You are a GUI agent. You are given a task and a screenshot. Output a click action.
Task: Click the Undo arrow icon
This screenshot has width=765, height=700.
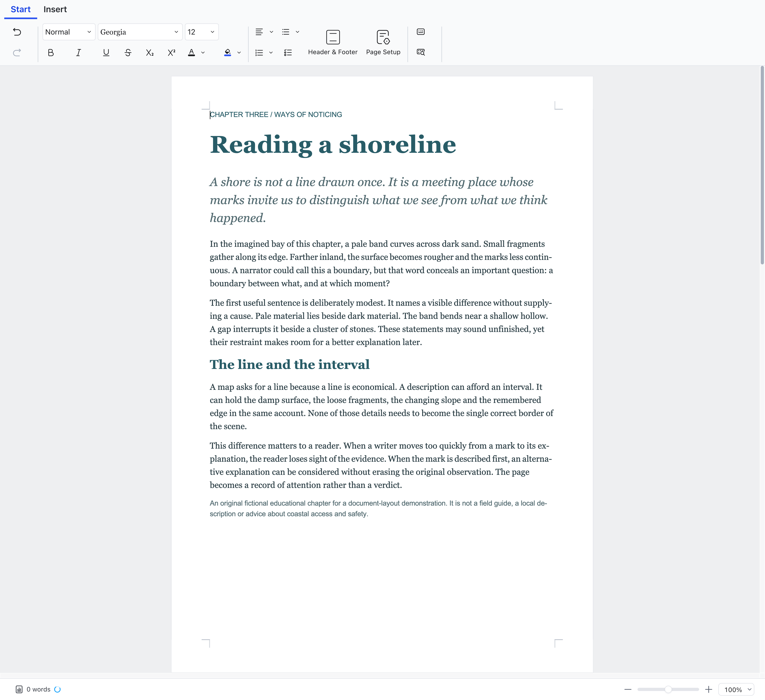click(17, 32)
